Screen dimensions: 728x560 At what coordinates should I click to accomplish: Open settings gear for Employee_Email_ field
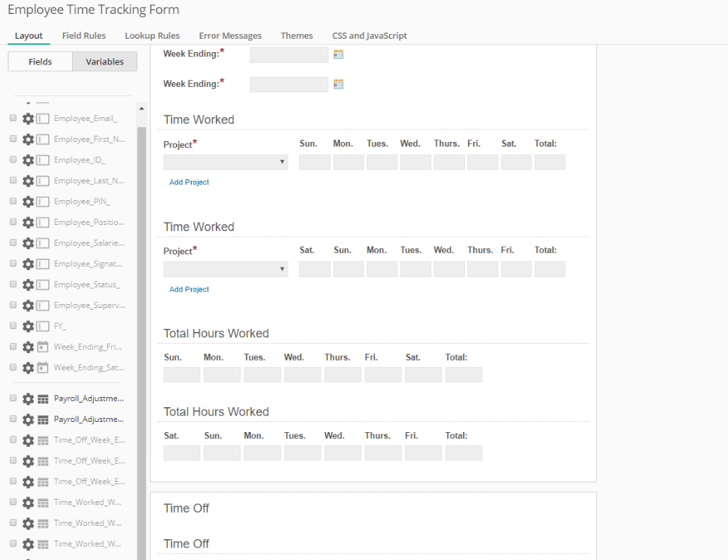28,119
